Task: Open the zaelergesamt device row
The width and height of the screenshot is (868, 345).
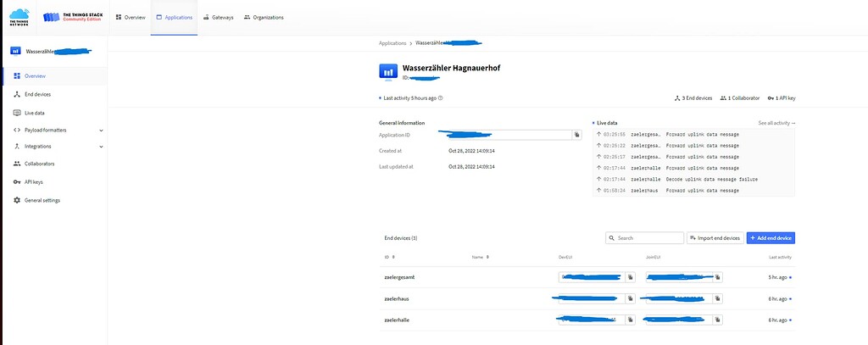Action: [399, 277]
